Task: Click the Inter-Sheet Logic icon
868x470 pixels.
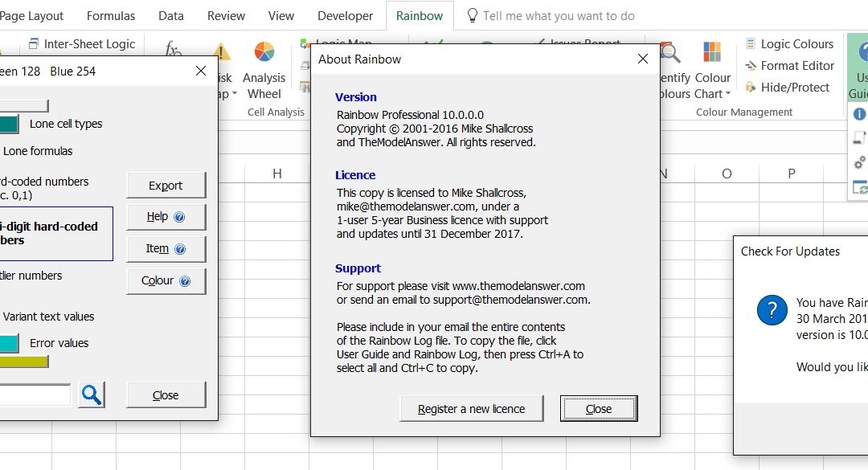Action: pyautogui.click(x=34, y=43)
